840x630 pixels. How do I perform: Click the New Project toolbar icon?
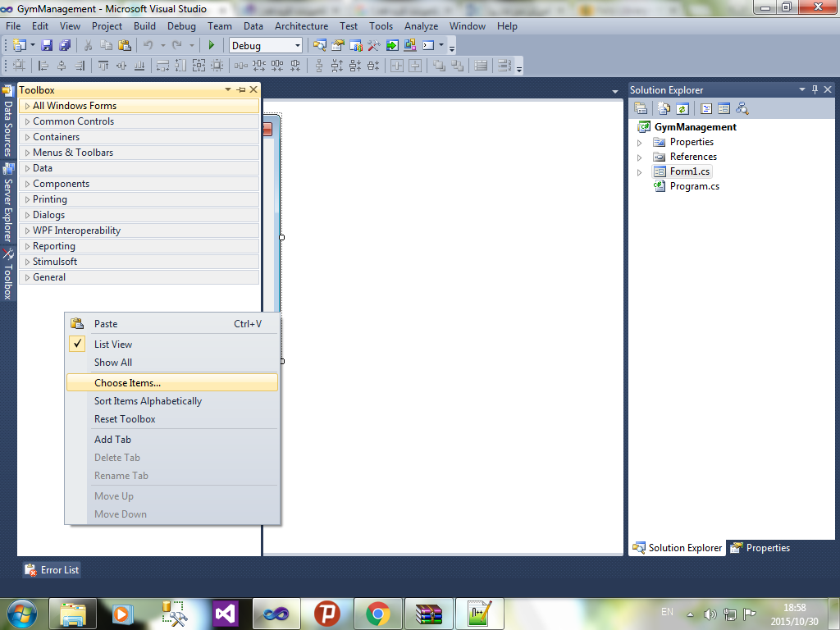click(x=20, y=46)
